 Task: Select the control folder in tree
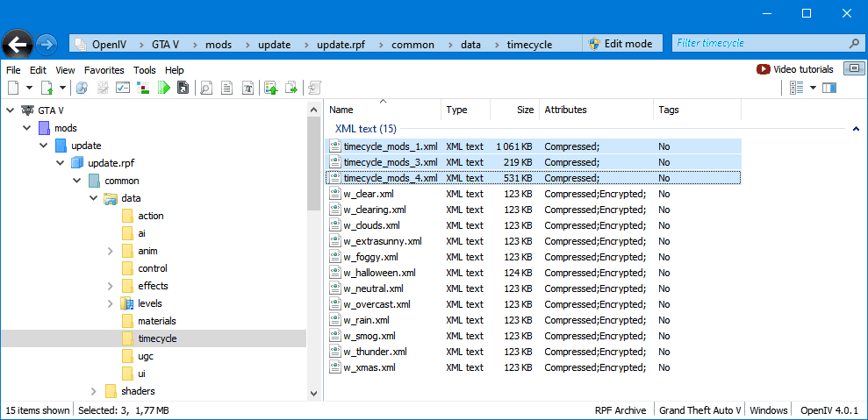(152, 268)
